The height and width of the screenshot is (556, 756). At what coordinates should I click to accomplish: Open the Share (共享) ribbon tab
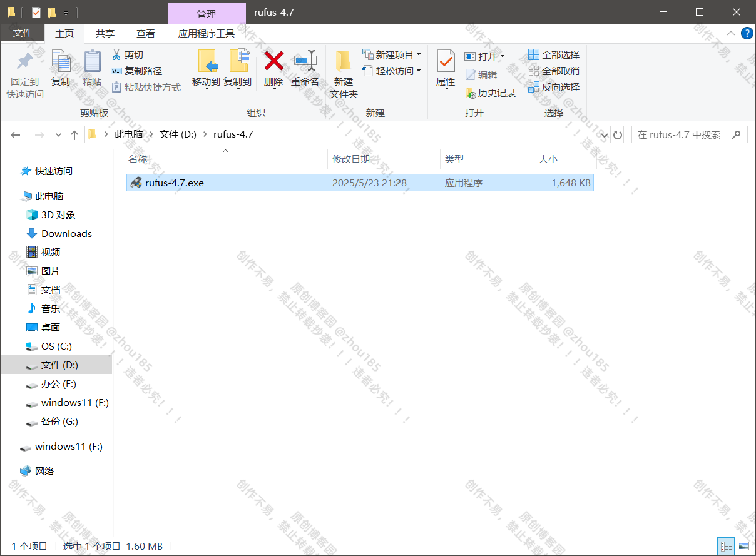pos(105,34)
